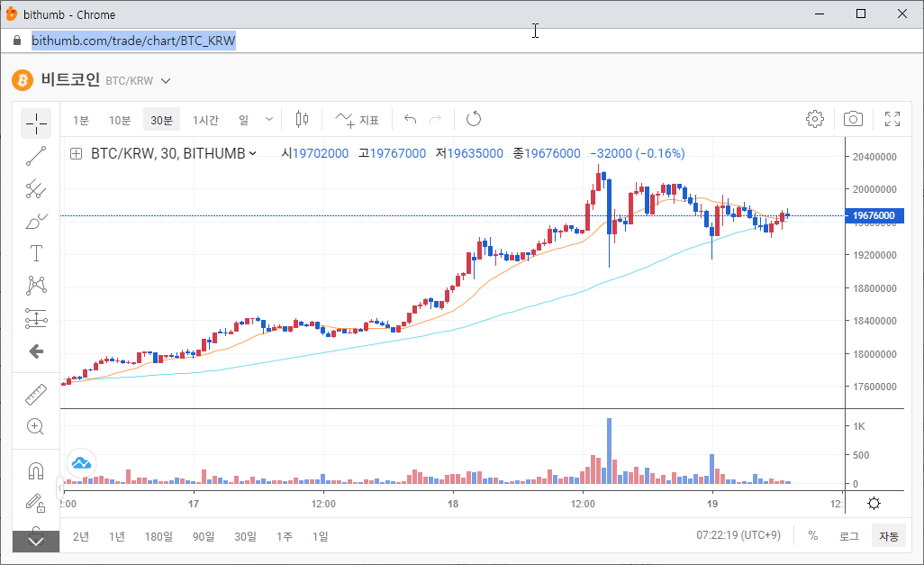Select the brush and shapes tool
Screen dimensions: 924x565
[x=36, y=221]
